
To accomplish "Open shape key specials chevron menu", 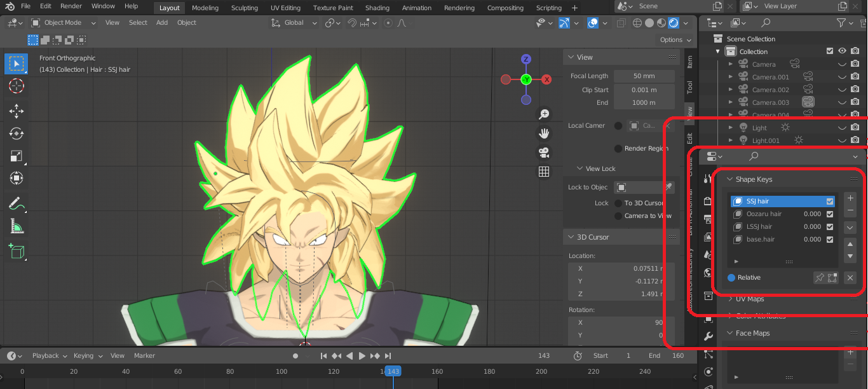I will [x=851, y=228].
